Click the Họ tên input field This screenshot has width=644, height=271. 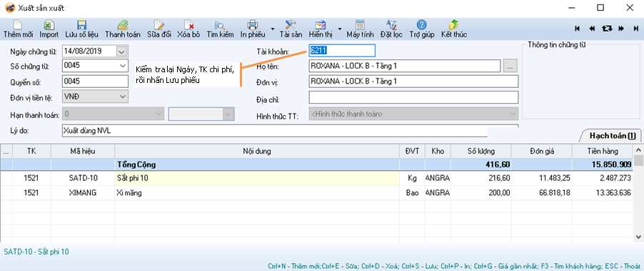[405, 66]
